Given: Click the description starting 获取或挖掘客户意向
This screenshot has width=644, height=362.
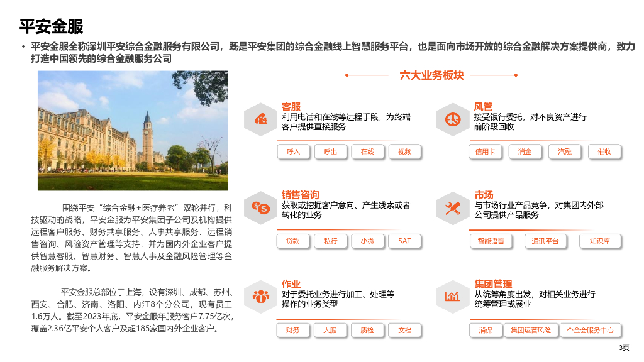Looking at the screenshot, I should pos(346,210).
